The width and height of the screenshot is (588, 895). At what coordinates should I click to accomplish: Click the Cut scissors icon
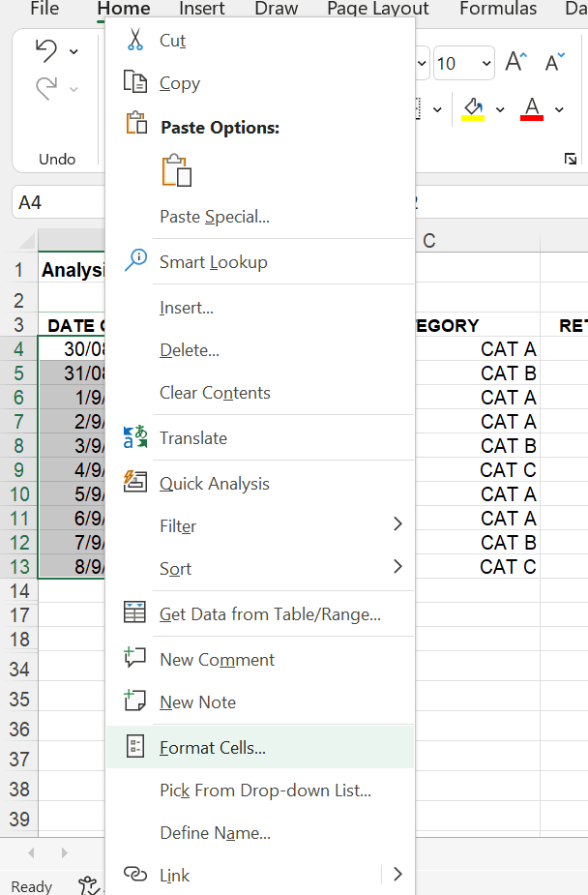coord(135,41)
